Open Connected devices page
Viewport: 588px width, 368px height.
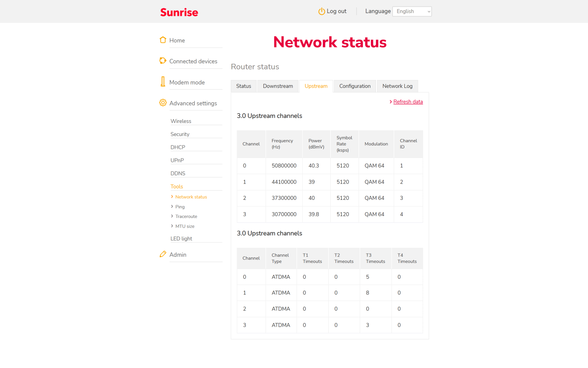point(193,61)
